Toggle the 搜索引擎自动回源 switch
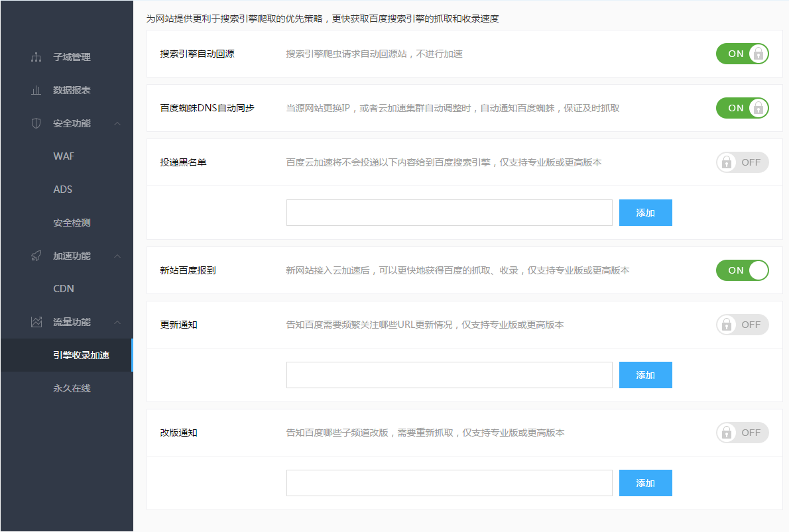Screen dimensions: 789x532 tap(742, 54)
